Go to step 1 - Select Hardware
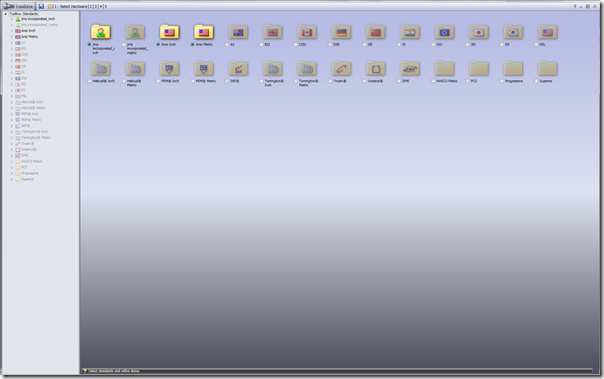The image size is (604, 379). click(x=71, y=7)
